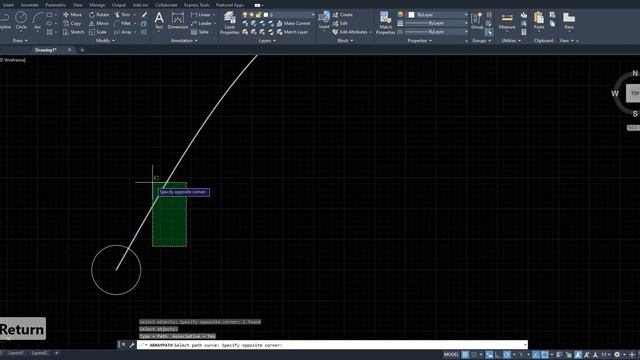
Task: Open Layer Properties manager
Action: coord(229,23)
